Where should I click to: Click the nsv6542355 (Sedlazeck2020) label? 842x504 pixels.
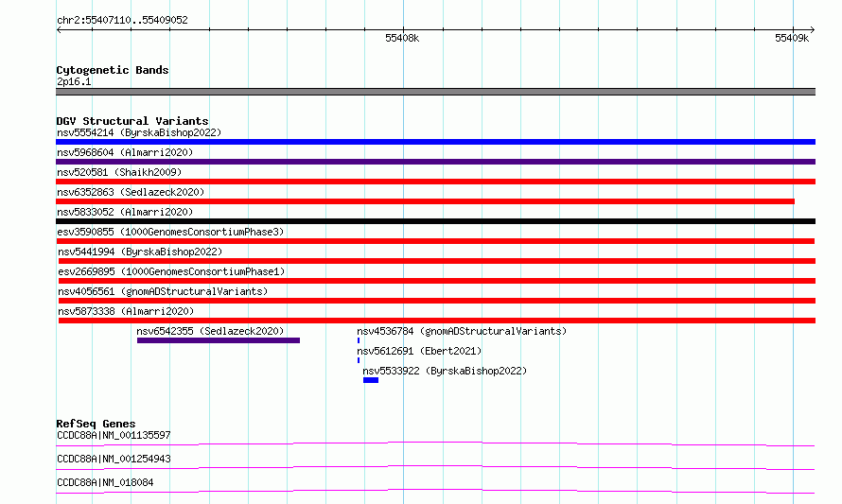(x=210, y=331)
